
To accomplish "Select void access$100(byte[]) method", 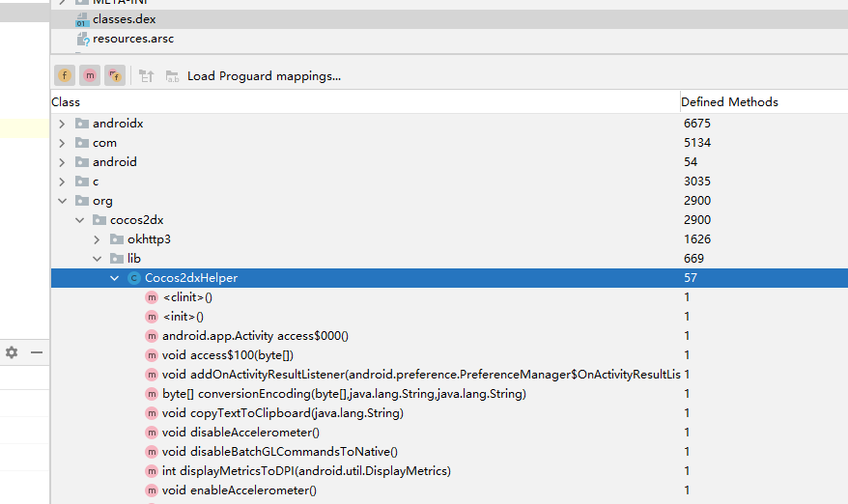I will 228,355.
